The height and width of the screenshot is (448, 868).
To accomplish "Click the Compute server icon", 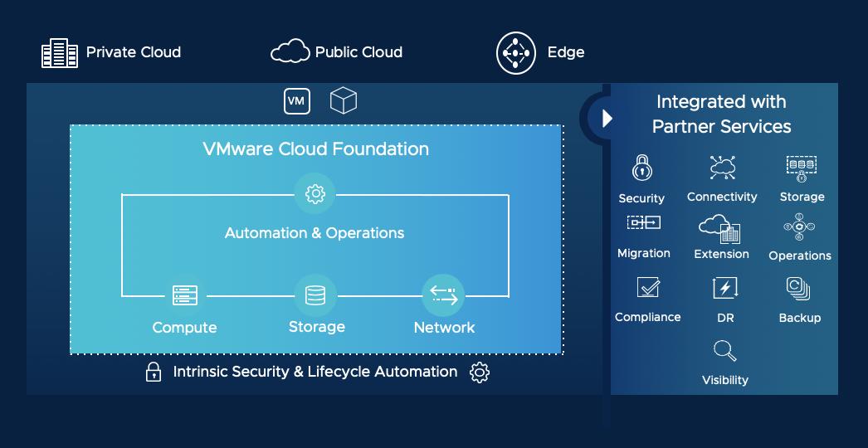I will coord(185,295).
